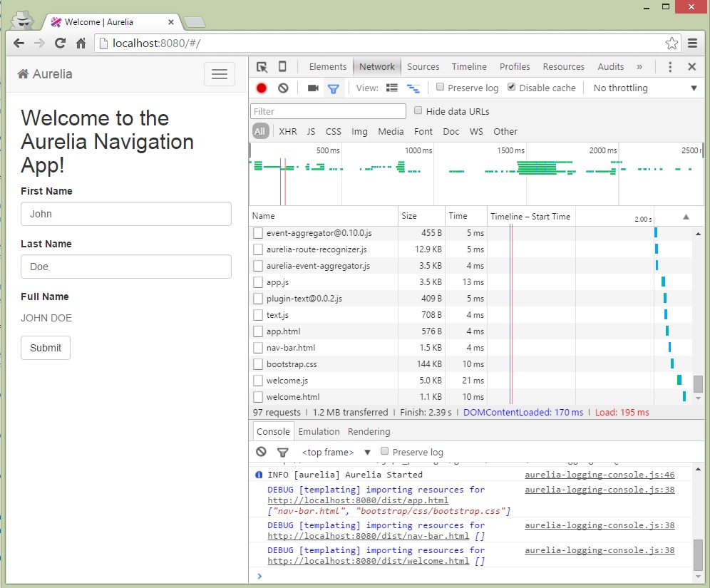Filter requests by Font
The width and height of the screenshot is (710, 588).
pos(423,131)
